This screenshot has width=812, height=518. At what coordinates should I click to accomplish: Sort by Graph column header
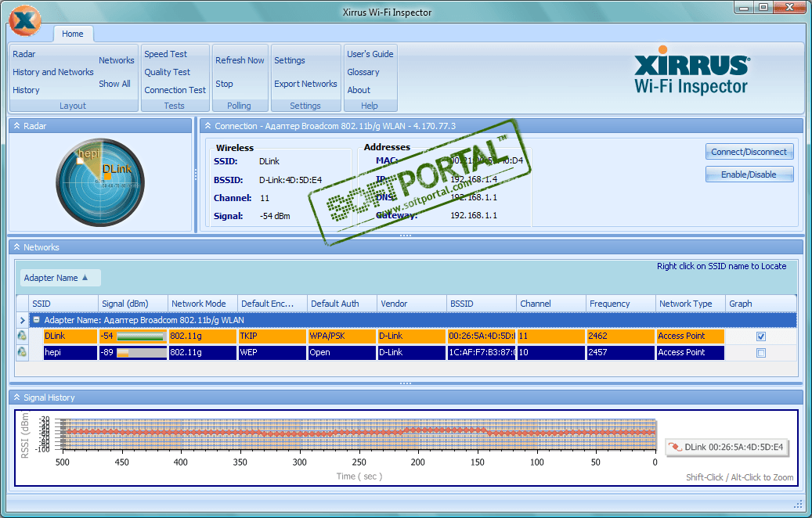pos(761,304)
